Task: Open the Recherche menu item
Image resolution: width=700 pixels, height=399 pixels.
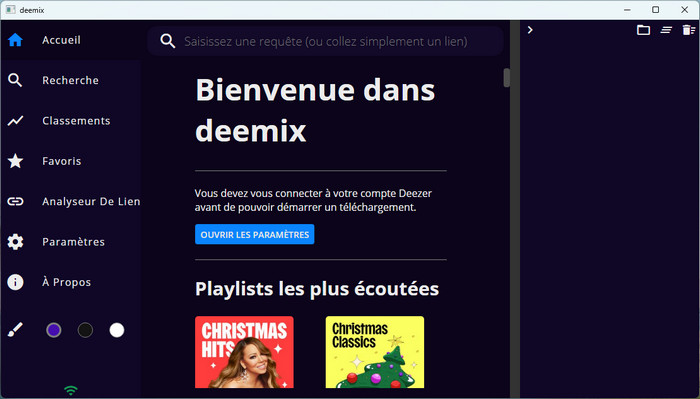Action: pos(71,80)
